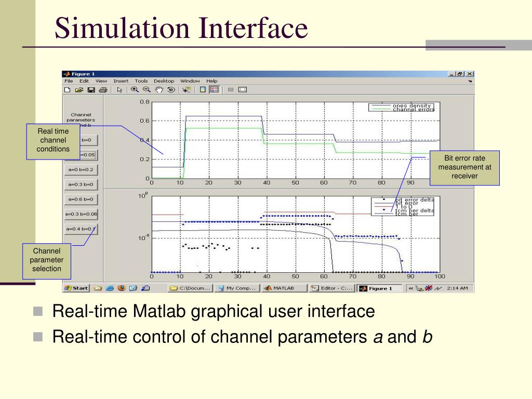Launch Firefox from the quick launch

pyautogui.click(x=122, y=288)
